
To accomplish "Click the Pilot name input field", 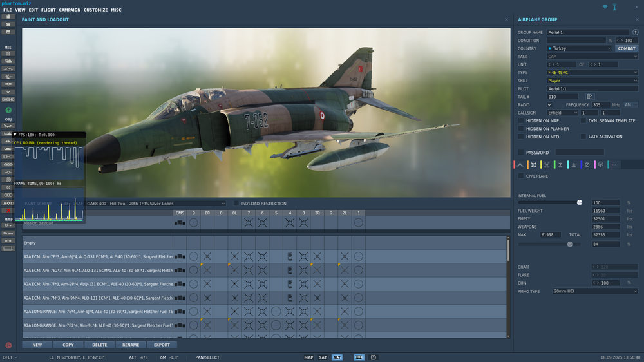I will (x=592, y=89).
